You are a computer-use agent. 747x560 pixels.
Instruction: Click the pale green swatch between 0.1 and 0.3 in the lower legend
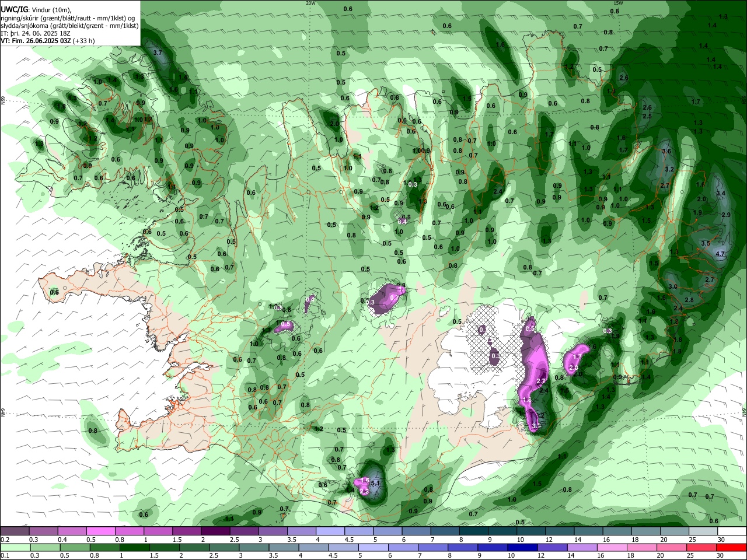(14, 547)
